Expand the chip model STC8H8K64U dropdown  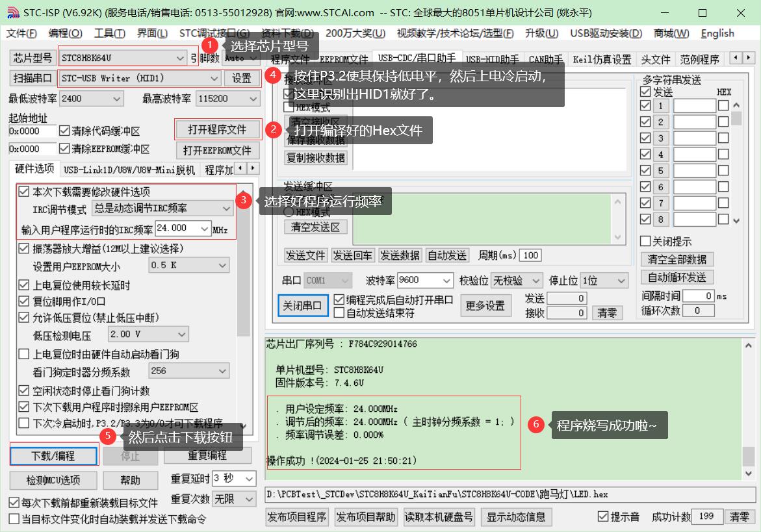coord(180,58)
